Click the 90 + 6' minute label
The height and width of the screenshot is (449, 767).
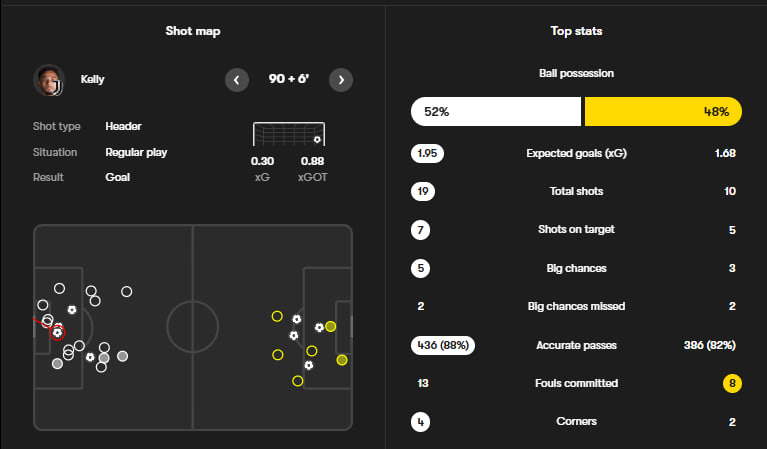click(289, 80)
